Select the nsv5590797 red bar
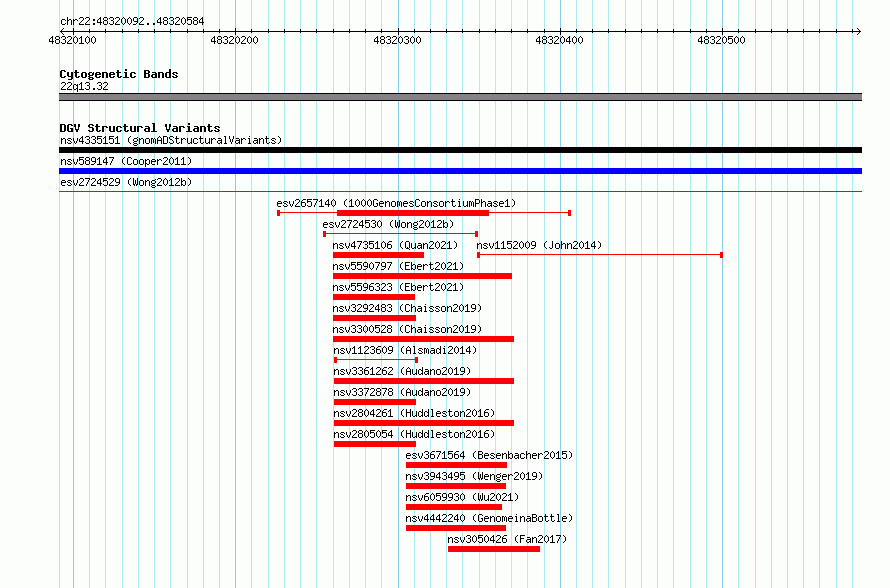 coord(422,276)
